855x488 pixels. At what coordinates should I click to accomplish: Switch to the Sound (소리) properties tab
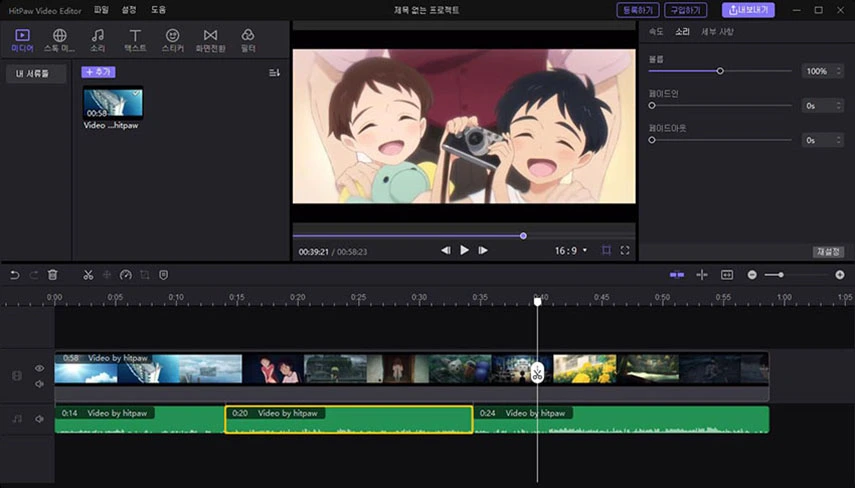point(682,32)
